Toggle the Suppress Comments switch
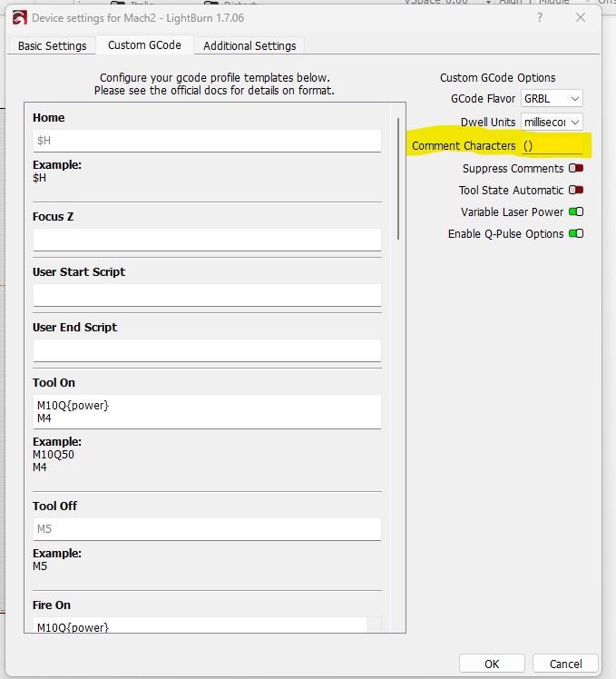The image size is (616, 679). 576,168
